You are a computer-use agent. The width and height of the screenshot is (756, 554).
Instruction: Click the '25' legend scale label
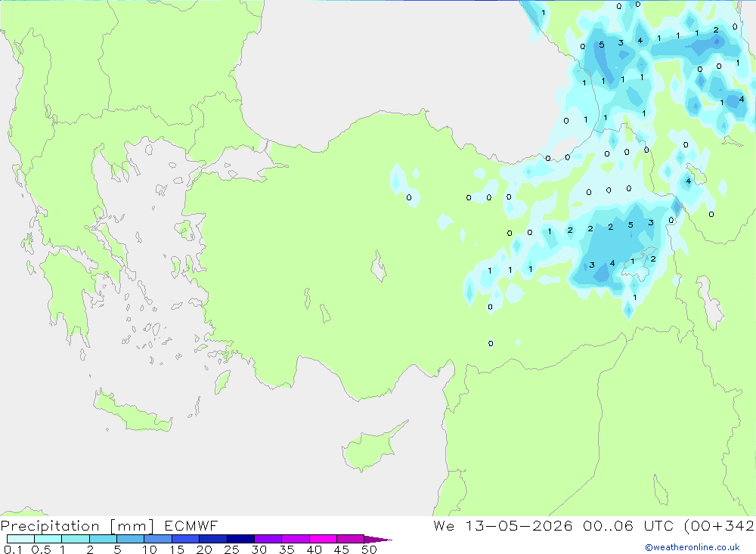(231, 549)
